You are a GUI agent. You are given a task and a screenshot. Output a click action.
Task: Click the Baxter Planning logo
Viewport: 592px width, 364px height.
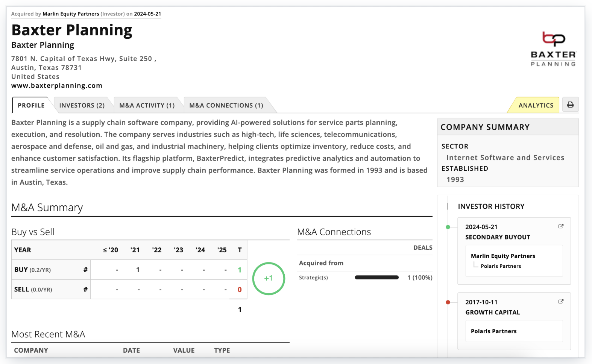(553, 49)
